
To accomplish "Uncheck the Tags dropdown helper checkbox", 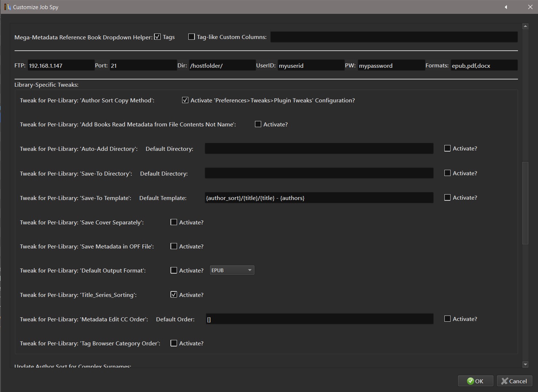I will point(157,37).
